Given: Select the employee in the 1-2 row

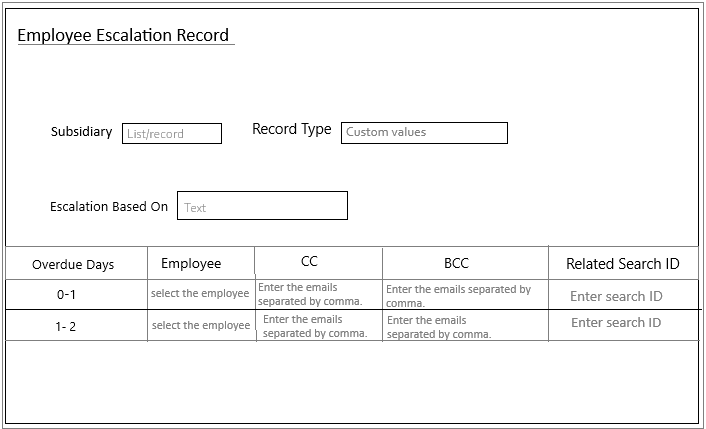Looking at the screenshot, I should coord(200,325).
